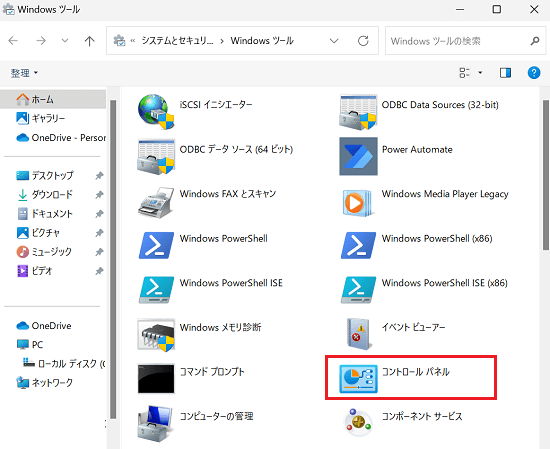Viewport: 550px width, 449px height.
Task: Select コンピューターの管理 icon
Action: pos(156,423)
